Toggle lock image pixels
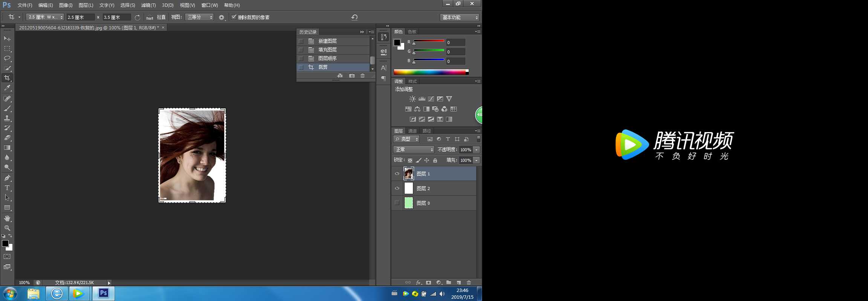The width and height of the screenshot is (868, 301). pos(418,160)
